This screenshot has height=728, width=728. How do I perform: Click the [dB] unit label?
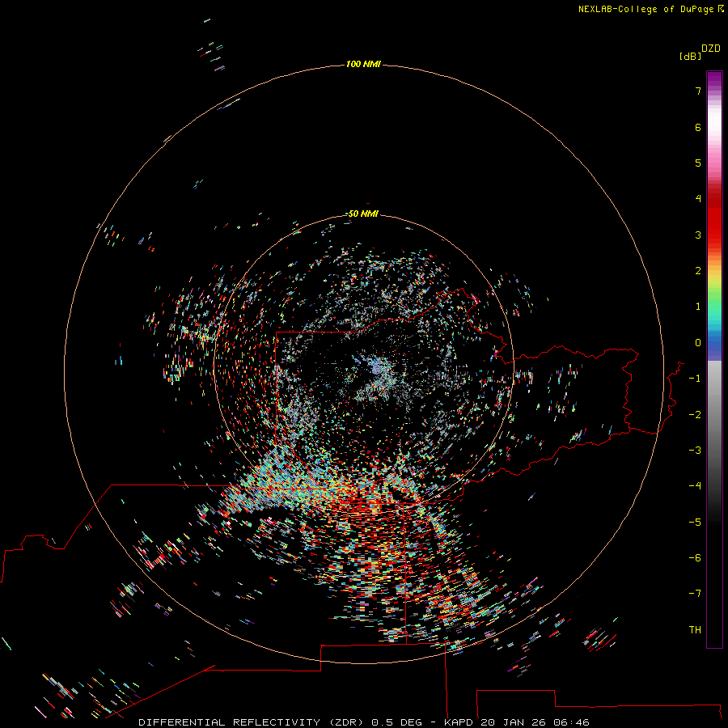690,57
